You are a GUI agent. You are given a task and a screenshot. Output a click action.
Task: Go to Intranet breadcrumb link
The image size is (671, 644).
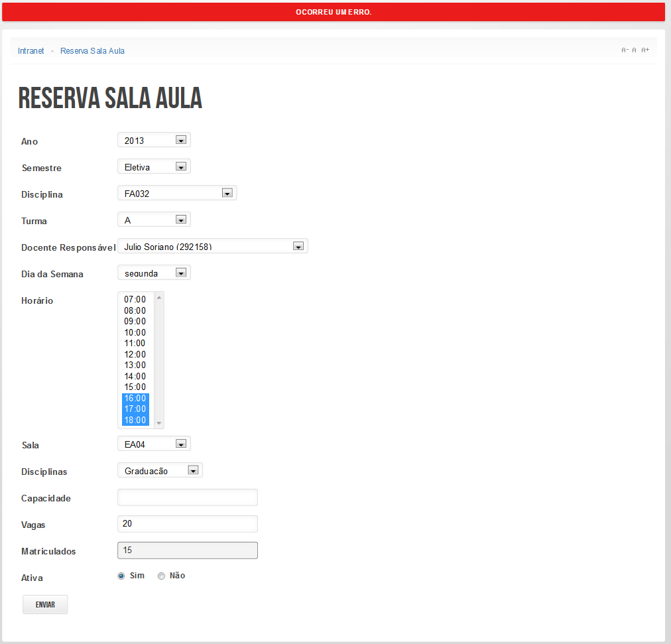point(31,51)
